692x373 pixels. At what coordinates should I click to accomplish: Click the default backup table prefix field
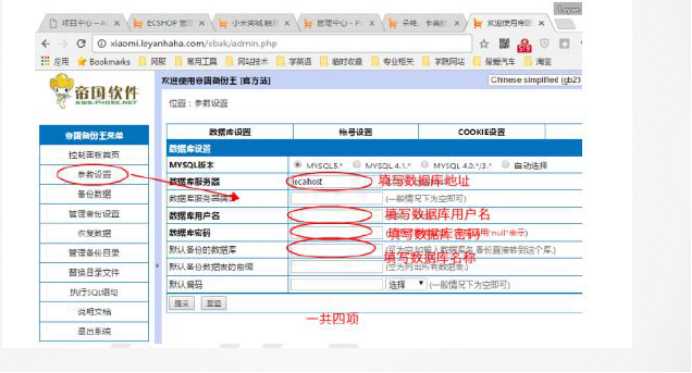click(336, 267)
